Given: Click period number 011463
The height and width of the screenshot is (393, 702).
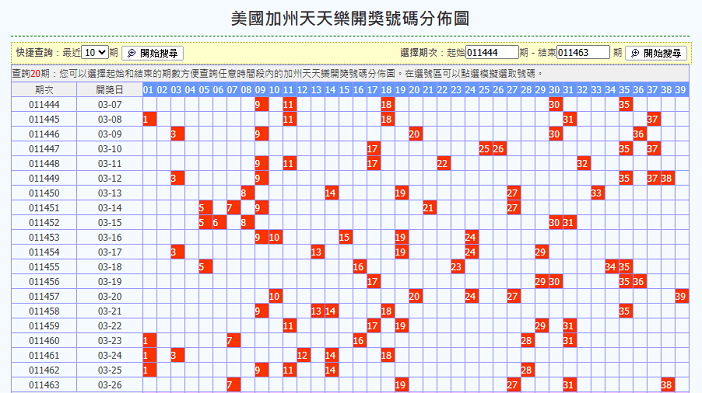Looking at the screenshot, I should [x=44, y=385].
